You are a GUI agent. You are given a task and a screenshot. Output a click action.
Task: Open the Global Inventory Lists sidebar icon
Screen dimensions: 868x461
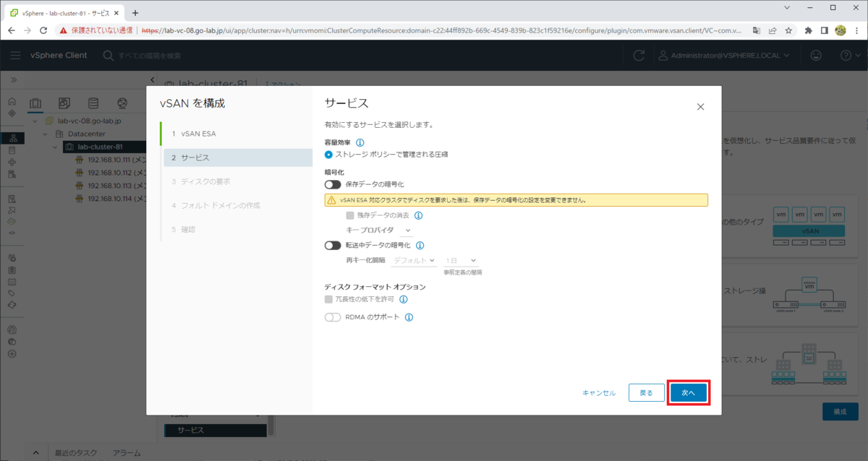[12, 173]
